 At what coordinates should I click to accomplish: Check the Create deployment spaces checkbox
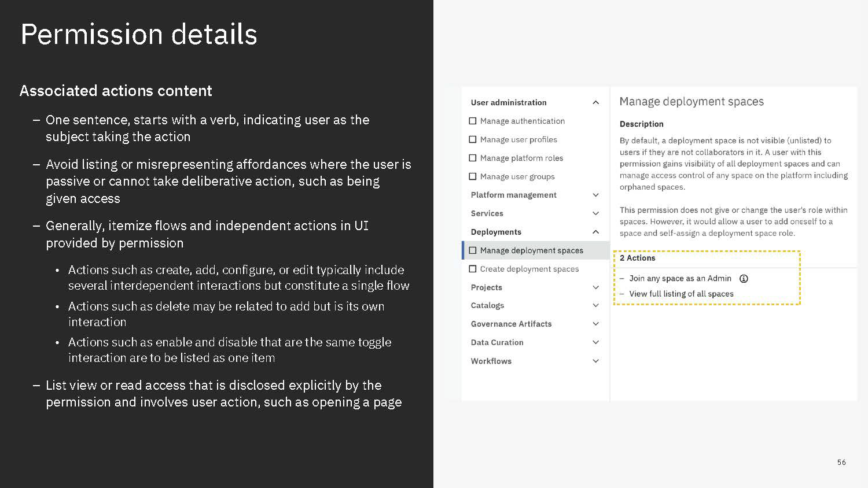coord(473,269)
